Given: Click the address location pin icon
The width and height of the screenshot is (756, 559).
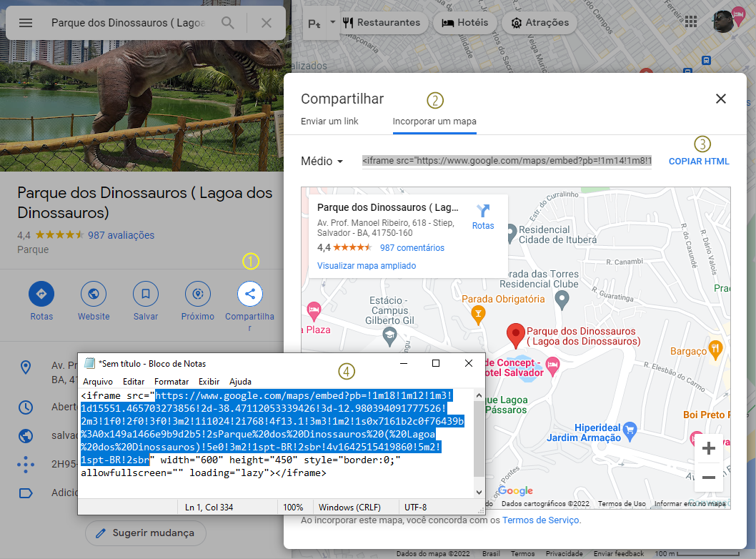Looking at the screenshot, I should click(26, 367).
